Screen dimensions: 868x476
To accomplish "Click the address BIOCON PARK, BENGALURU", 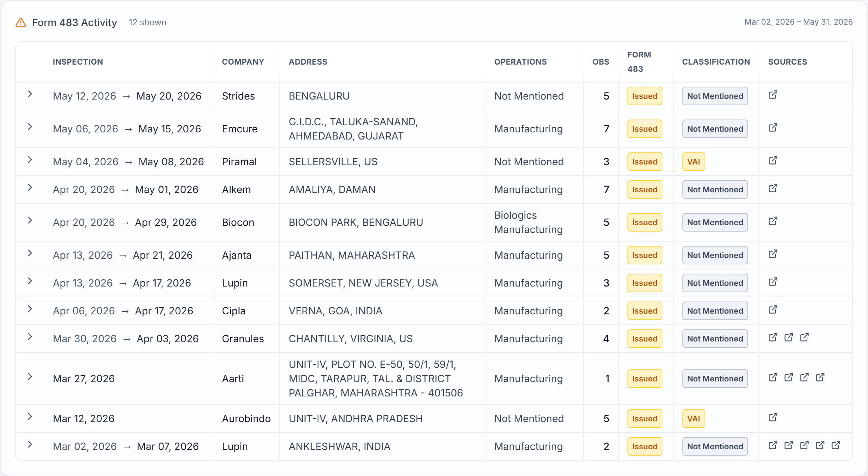I will pos(356,222).
